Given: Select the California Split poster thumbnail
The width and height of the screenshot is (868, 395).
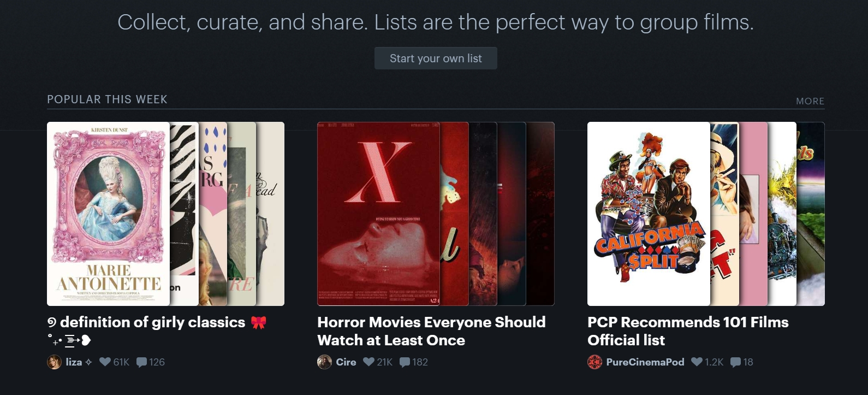Looking at the screenshot, I should coord(649,214).
